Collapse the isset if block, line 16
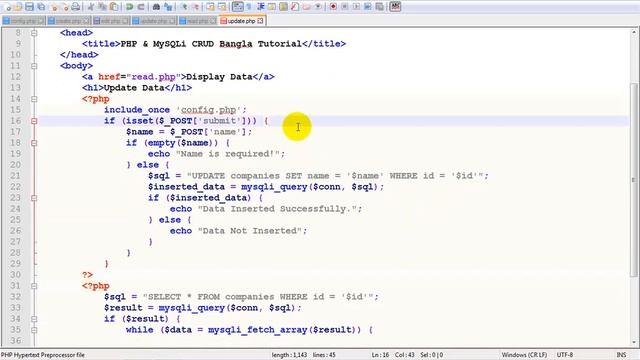Screen dimensions: 640x360 click(x=34, y=121)
